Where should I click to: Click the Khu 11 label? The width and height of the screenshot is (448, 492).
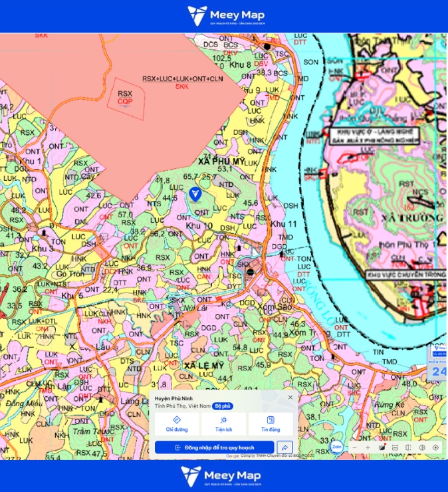pyautogui.click(x=284, y=224)
